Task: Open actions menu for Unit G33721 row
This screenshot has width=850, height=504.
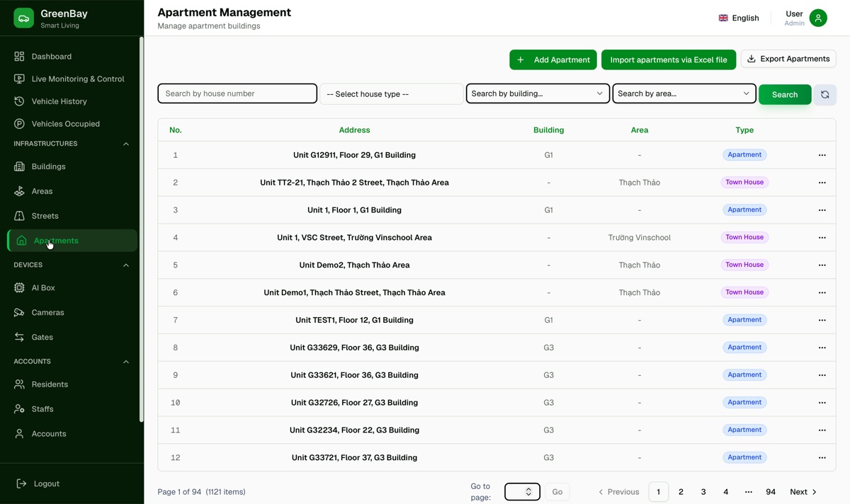Action: 822,458
